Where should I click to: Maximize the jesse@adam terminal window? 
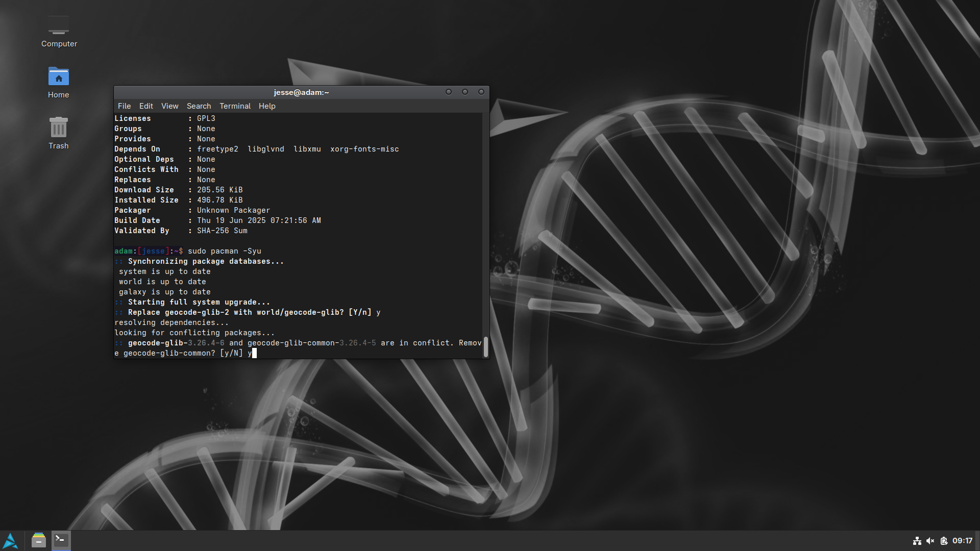pos(465,92)
